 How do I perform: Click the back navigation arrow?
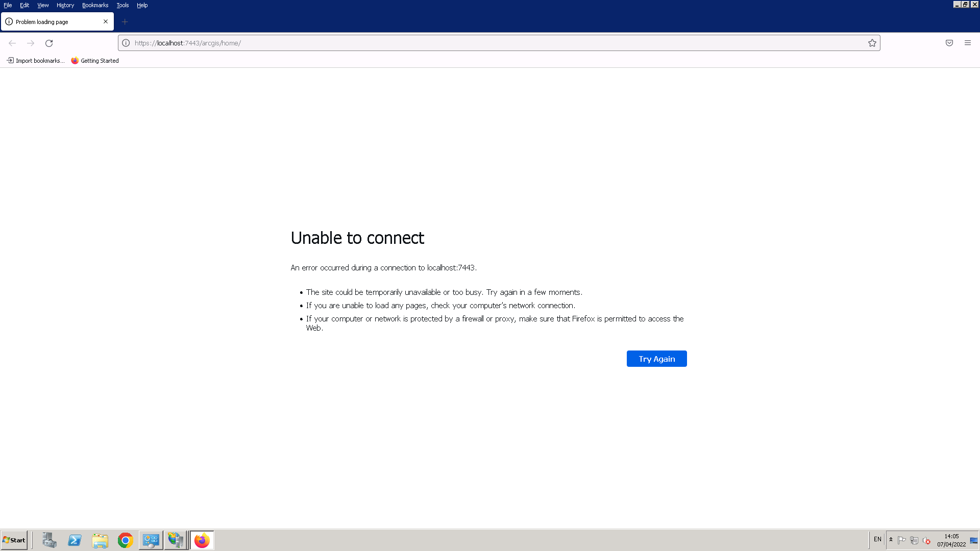[12, 43]
